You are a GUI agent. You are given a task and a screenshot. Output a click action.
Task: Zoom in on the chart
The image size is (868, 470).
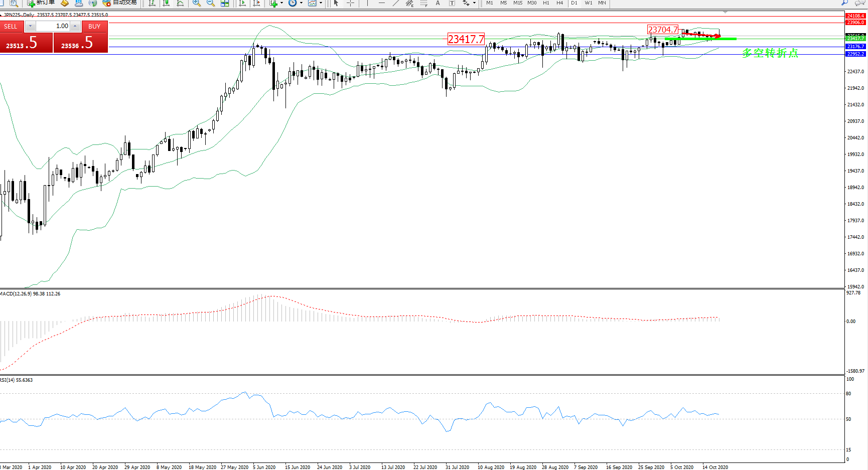point(197,3)
